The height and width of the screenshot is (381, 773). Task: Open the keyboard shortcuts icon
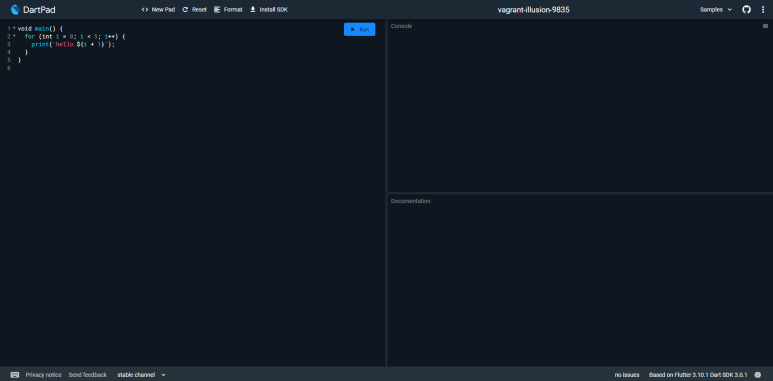point(15,375)
